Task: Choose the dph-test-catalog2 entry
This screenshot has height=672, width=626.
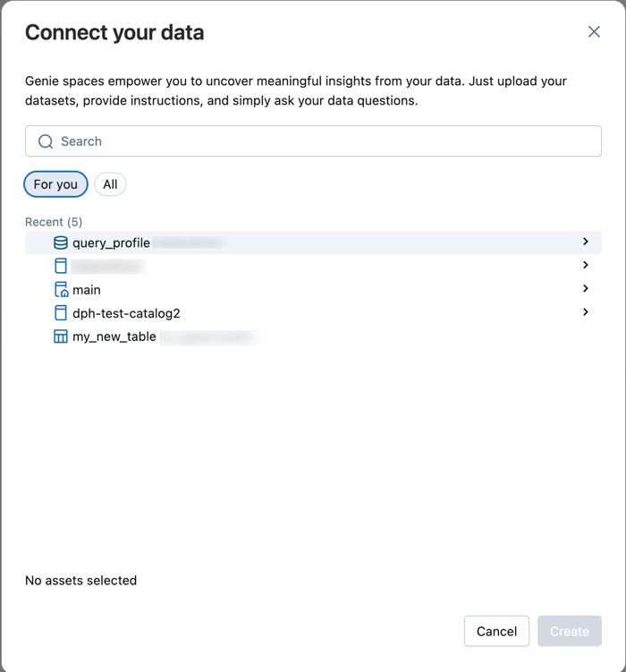Action: point(126,313)
